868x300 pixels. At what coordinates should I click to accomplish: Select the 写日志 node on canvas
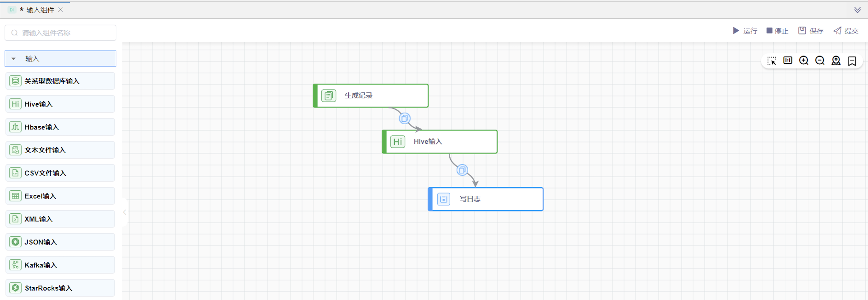pyautogui.click(x=485, y=199)
